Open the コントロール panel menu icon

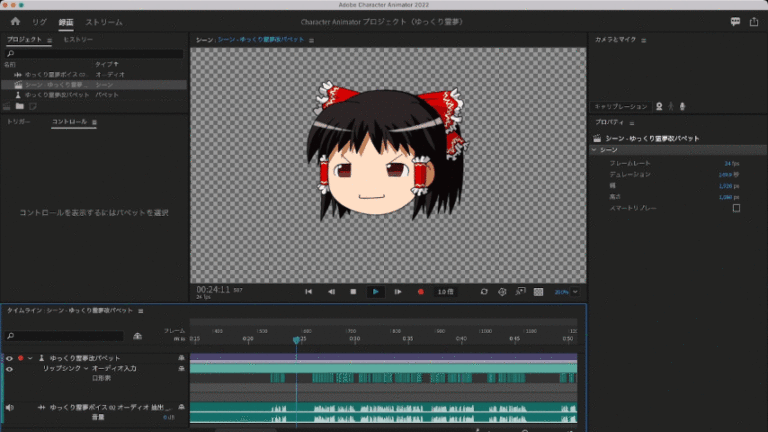coord(94,122)
